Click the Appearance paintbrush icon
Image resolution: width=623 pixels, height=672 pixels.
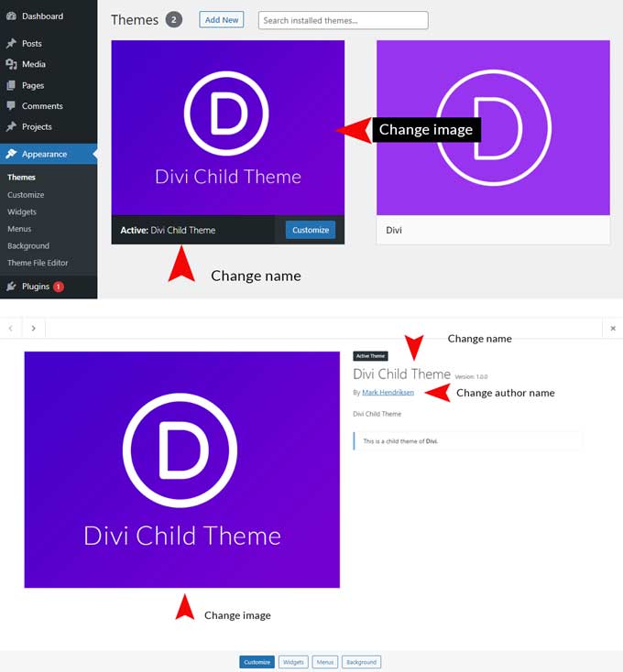pos(12,154)
